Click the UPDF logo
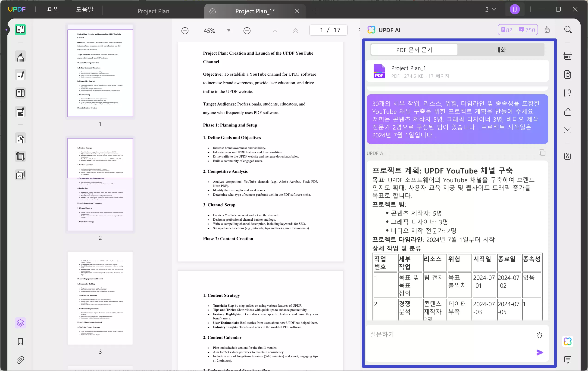The width and height of the screenshot is (588, 371). click(x=17, y=9)
